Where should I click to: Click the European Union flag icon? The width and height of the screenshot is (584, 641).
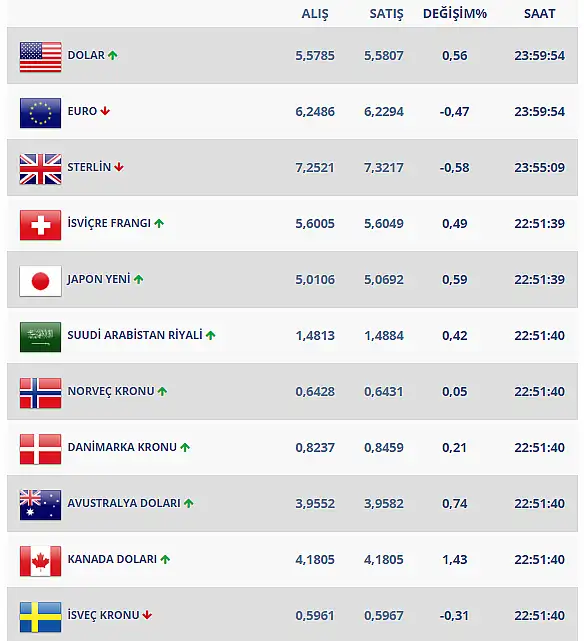40,113
